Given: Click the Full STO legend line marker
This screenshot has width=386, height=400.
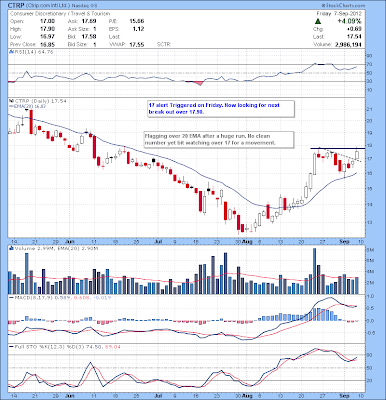Looking at the screenshot, I should point(11,347).
